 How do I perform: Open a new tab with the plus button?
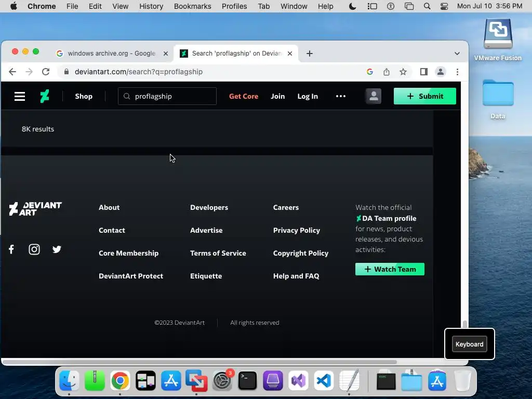[x=310, y=54]
